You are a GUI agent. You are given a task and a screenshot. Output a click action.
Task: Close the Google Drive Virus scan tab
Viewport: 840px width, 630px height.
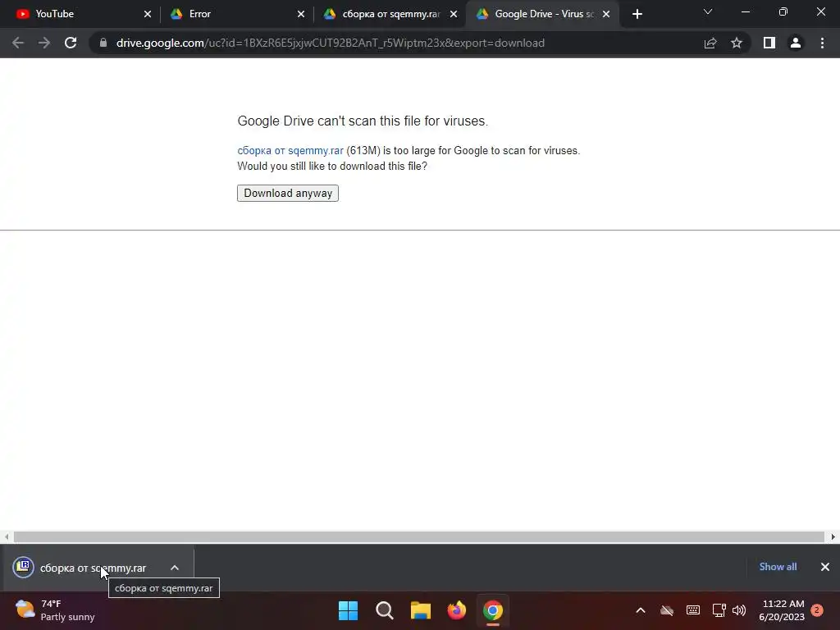[606, 15]
